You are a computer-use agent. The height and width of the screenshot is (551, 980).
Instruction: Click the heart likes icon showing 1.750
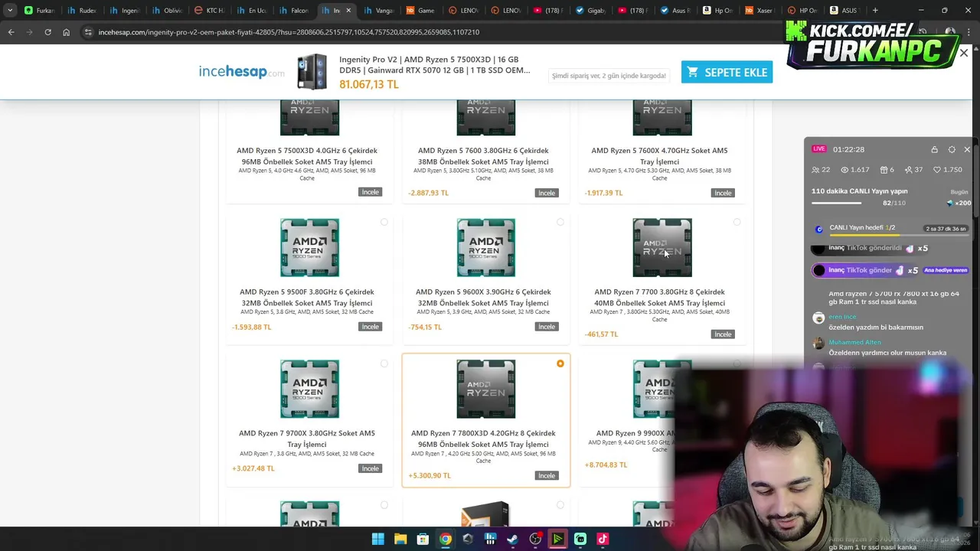937,170
